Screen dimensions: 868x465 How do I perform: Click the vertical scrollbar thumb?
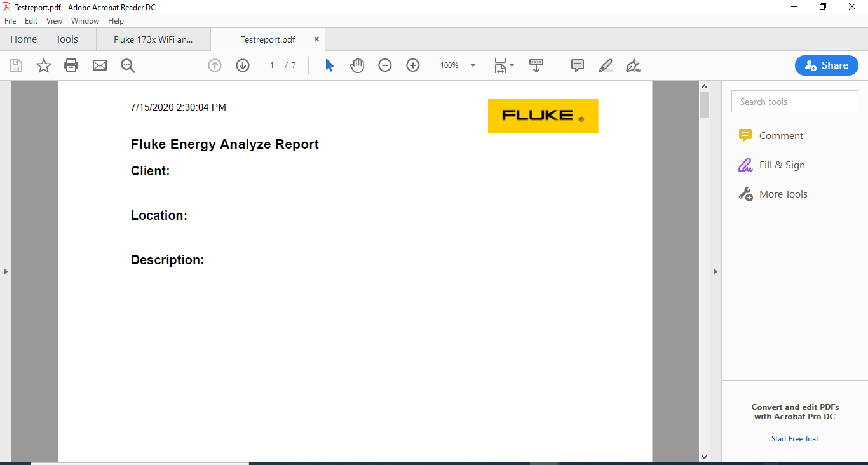pos(704,105)
